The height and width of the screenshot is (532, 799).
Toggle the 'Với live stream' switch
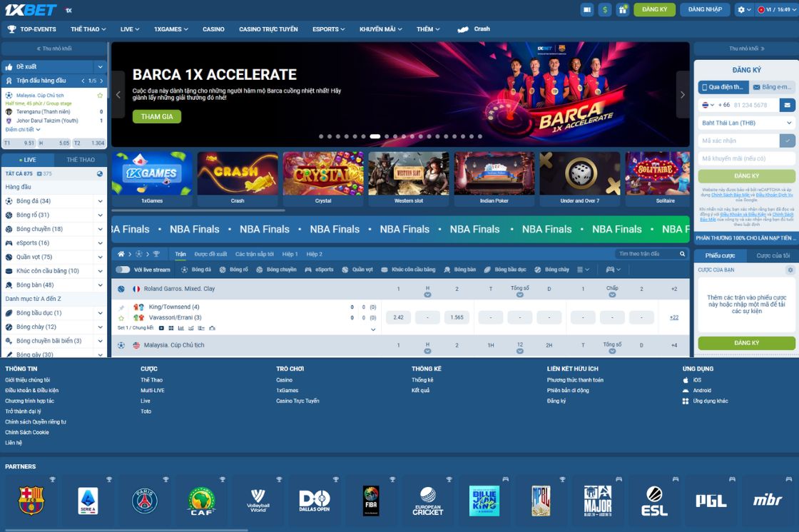pos(123,270)
